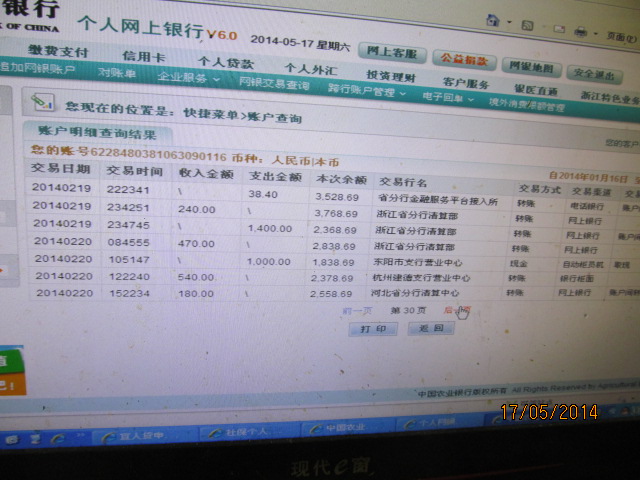This screenshot has height=480, width=640.
Task: Click the printer icon in browser toolbar
Action: pyautogui.click(x=580, y=31)
